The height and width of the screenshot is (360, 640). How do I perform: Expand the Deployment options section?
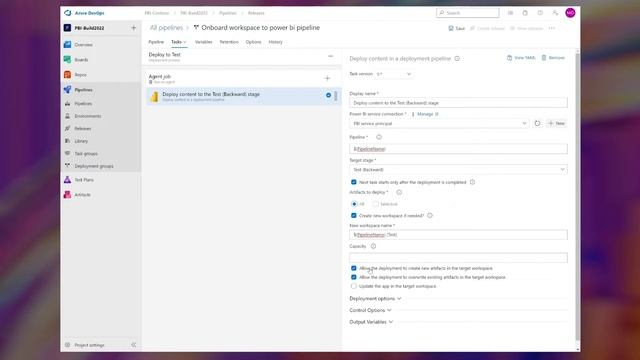tap(375, 299)
